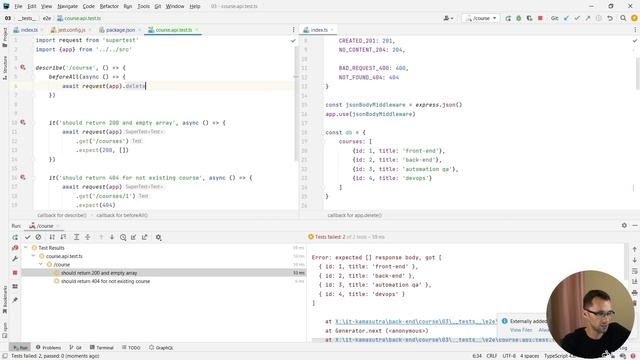Screen dimensions: 640x360
Task: Toggle show ignored tests
Action: pyautogui.click(x=38, y=237)
